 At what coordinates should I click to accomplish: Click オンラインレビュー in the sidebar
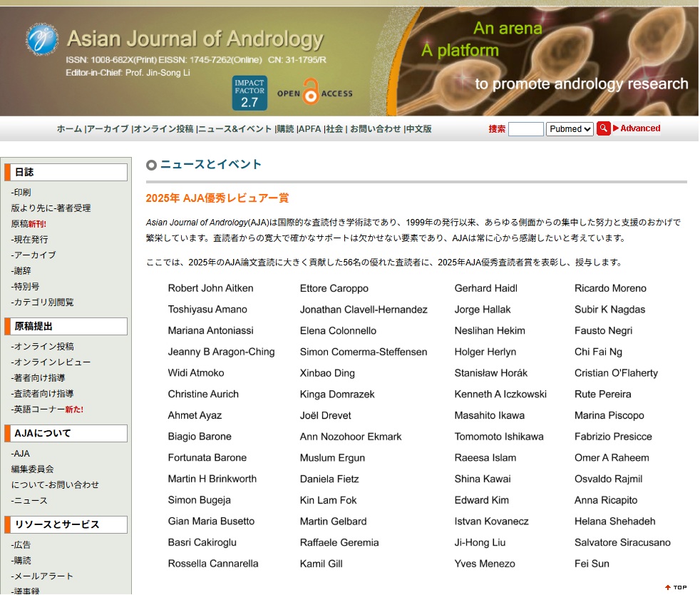tap(47, 362)
